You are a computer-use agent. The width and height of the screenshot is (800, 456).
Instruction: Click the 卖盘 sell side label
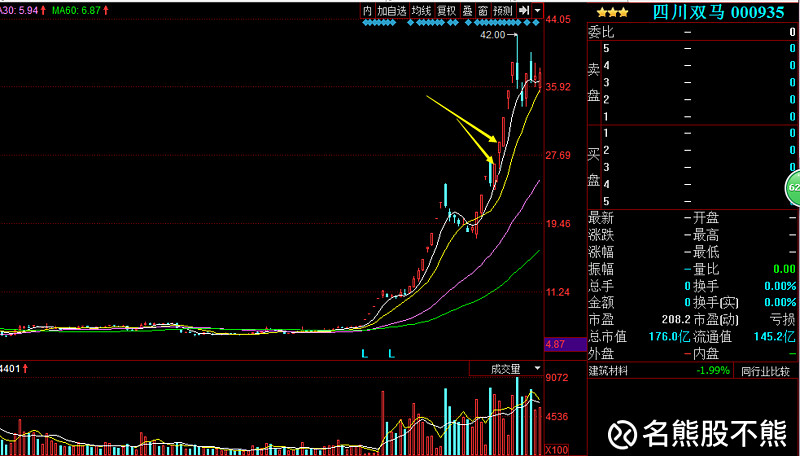click(593, 82)
